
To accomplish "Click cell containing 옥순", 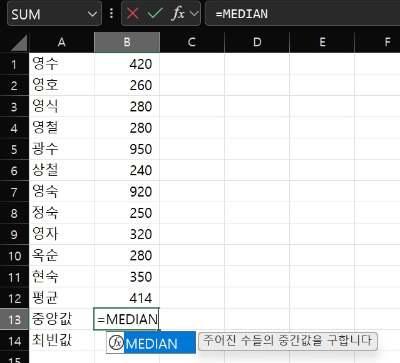I will click(61, 255).
